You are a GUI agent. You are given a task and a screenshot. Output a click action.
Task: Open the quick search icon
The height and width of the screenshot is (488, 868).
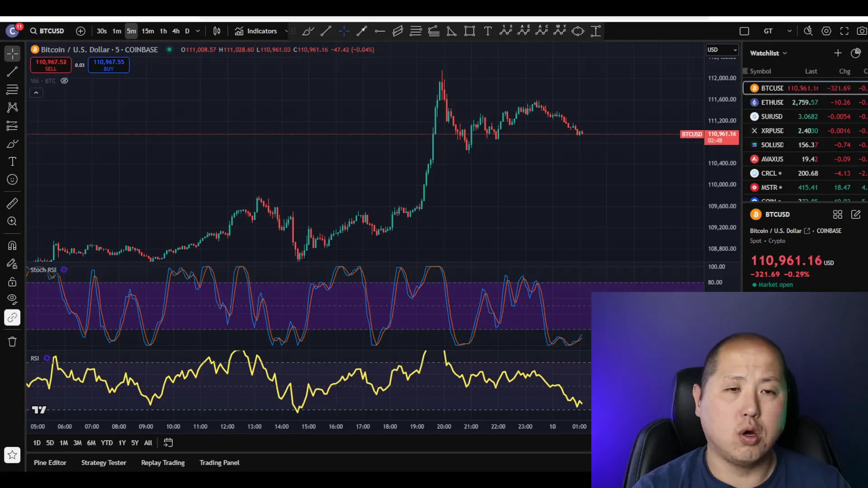[x=808, y=31]
